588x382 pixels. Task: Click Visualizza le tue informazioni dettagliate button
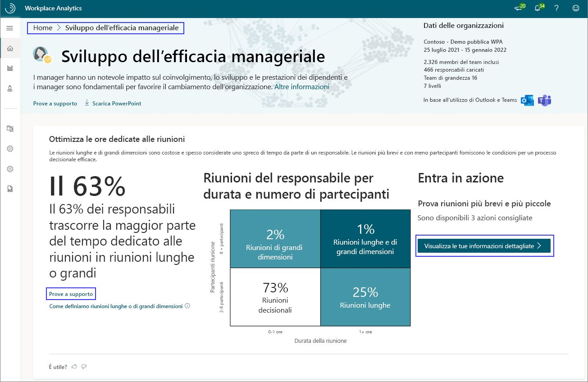484,246
